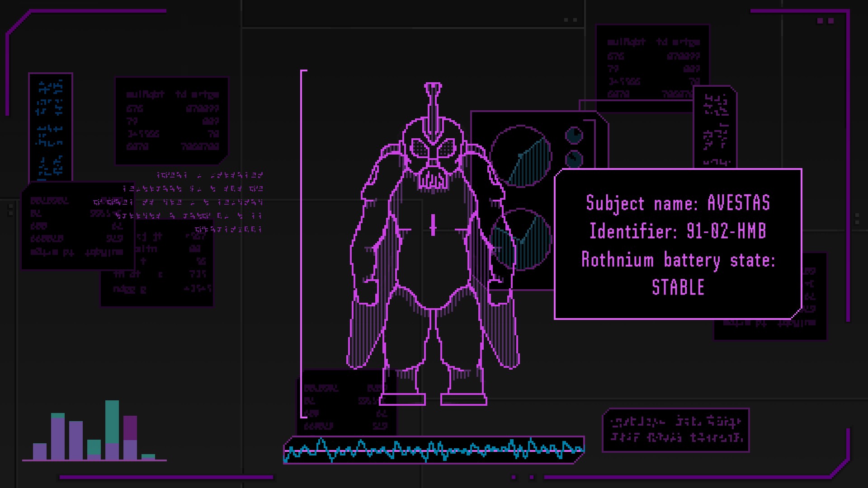Click the small second pie dial

click(x=574, y=159)
